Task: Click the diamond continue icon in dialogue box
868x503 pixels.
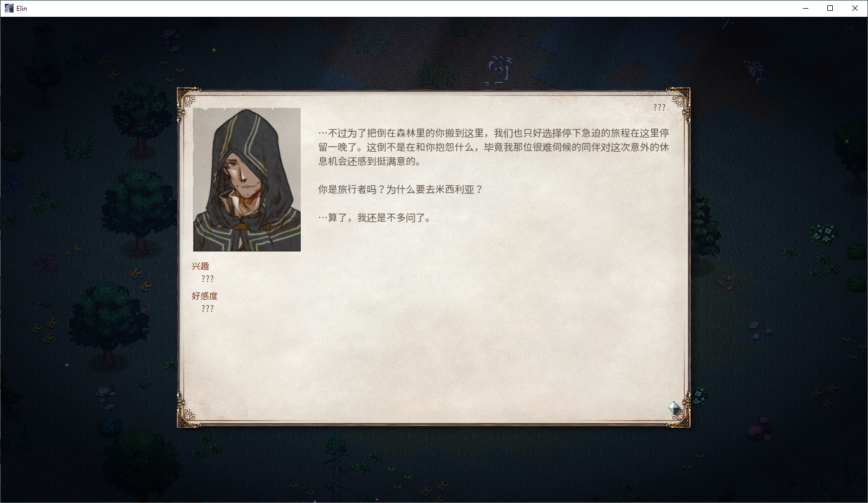Action: [674, 408]
